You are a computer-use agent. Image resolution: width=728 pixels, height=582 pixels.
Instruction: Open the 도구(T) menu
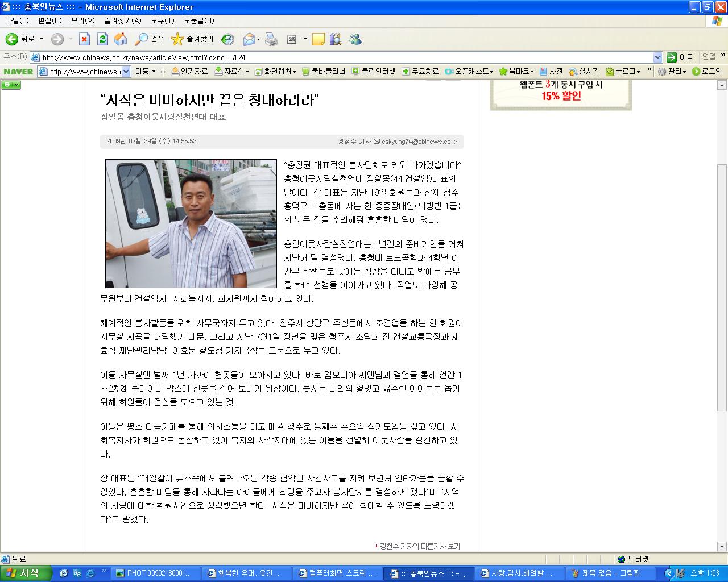click(x=162, y=20)
